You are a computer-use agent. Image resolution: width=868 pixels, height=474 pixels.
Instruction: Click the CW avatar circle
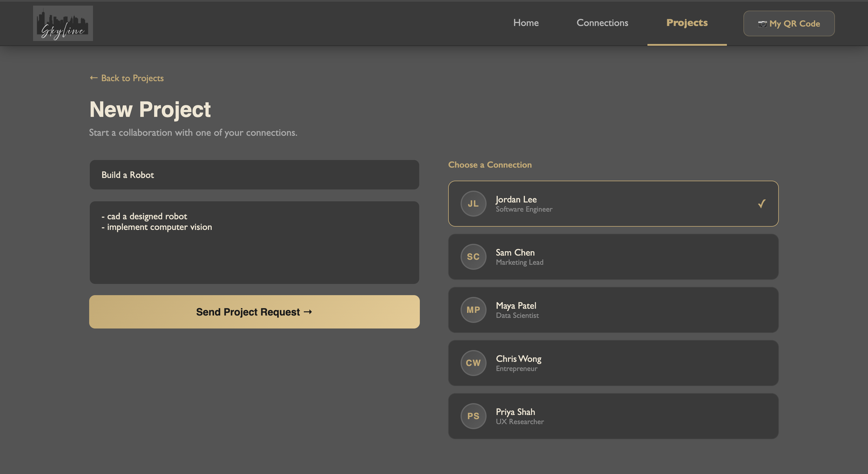(x=473, y=363)
